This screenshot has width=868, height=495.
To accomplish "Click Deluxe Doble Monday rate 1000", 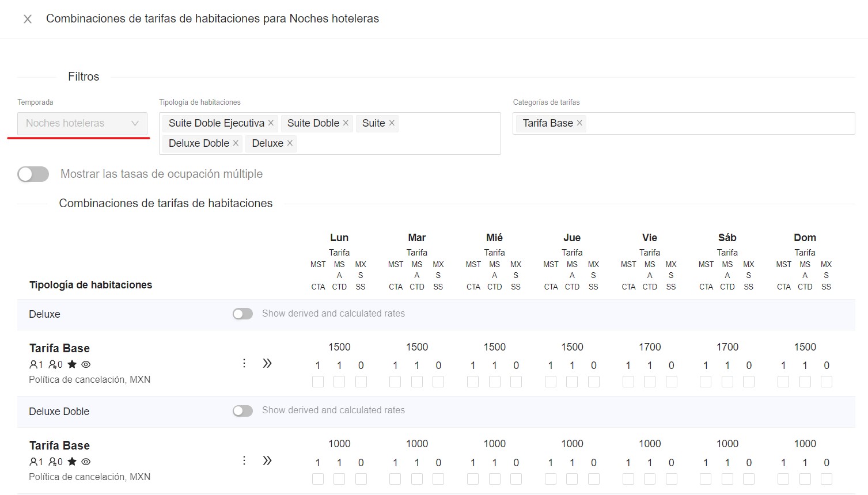I will (339, 444).
